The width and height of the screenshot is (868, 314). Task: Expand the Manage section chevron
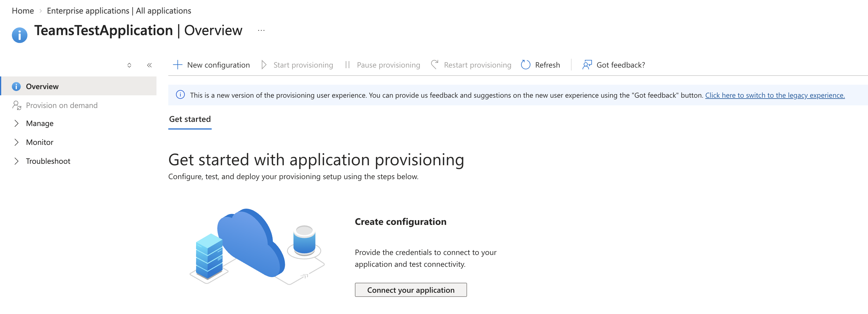tap(16, 123)
